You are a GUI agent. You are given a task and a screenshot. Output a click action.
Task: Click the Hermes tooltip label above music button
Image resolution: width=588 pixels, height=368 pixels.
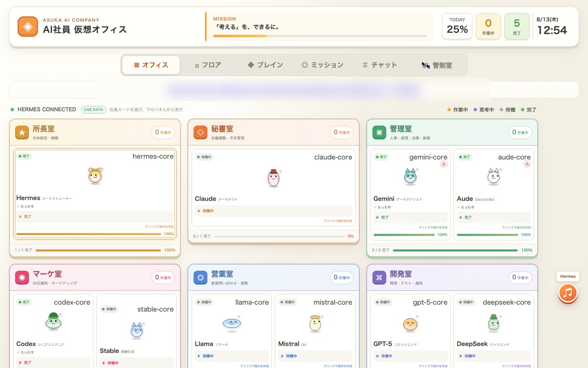pyautogui.click(x=568, y=276)
